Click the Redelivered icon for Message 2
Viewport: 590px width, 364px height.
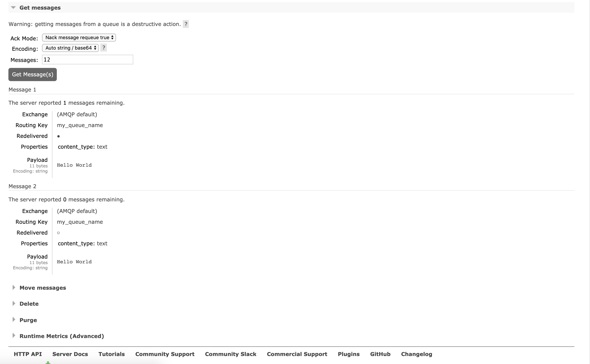[59, 233]
